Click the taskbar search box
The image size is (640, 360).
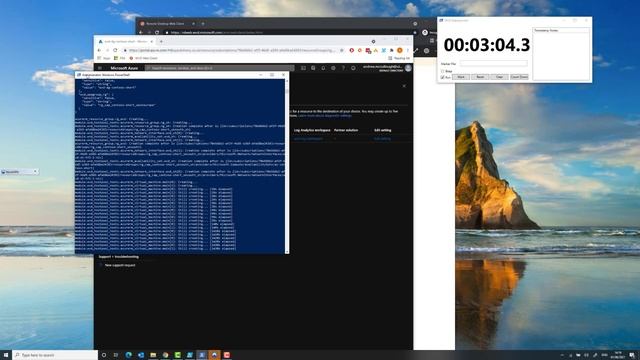(55, 355)
